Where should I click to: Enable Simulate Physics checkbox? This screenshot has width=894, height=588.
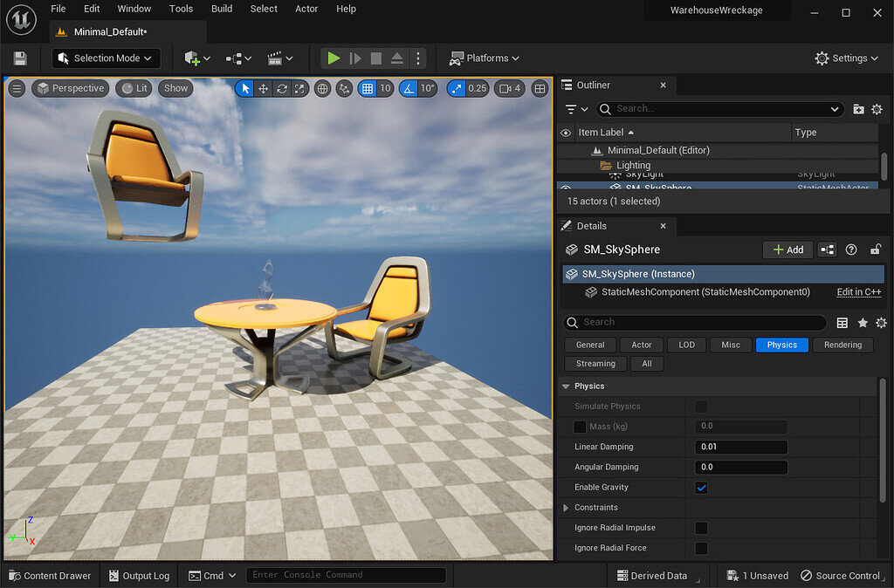click(702, 406)
